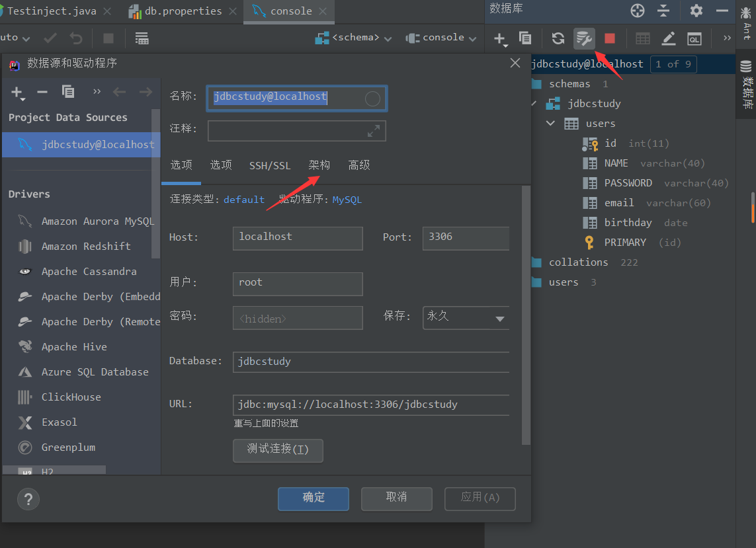Image resolution: width=756 pixels, height=548 pixels.
Task: Select the PRIMARY key in database tree
Action: [632, 243]
